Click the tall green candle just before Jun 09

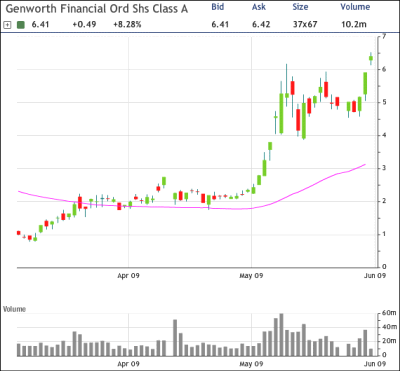tap(365, 83)
